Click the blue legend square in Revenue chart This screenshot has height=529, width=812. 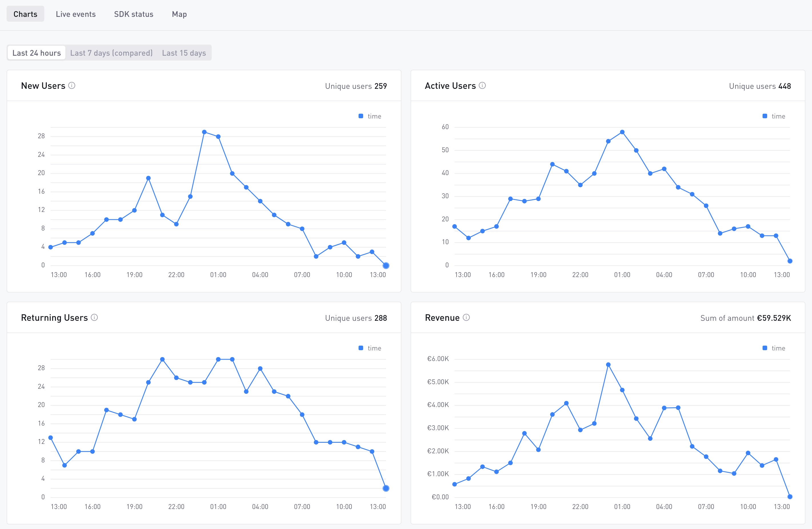point(765,348)
